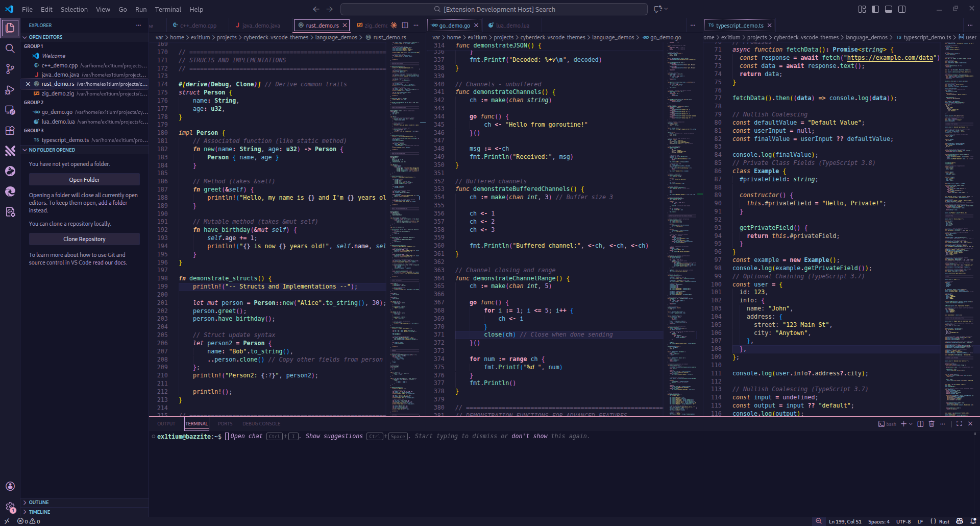980x526 pixels.
Task: Open the Search view in the activity bar
Action: (x=10, y=49)
